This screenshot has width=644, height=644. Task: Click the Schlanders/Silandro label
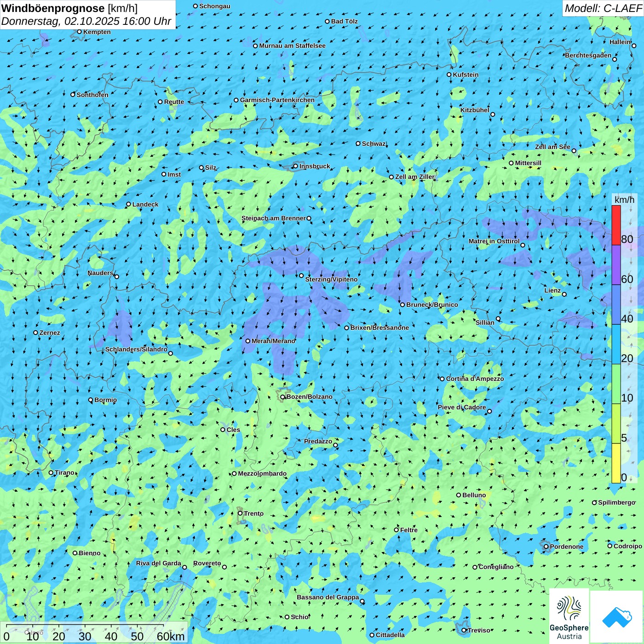point(137,349)
